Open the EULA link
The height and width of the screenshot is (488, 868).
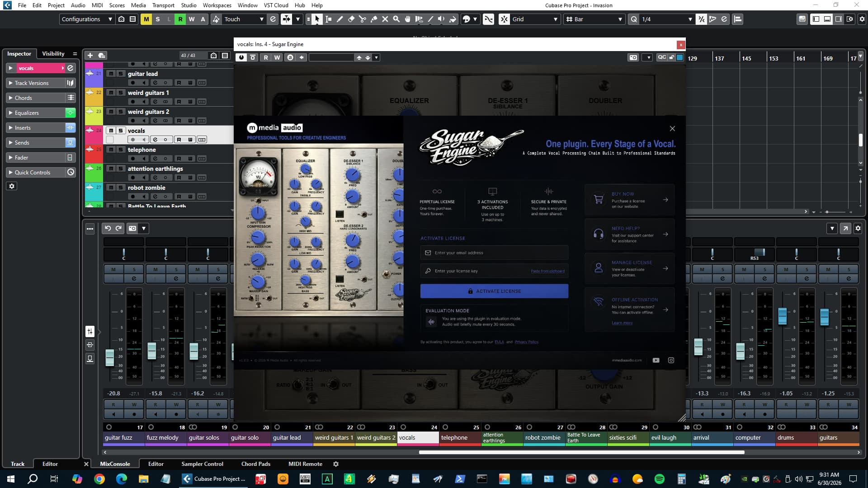pyautogui.click(x=499, y=342)
